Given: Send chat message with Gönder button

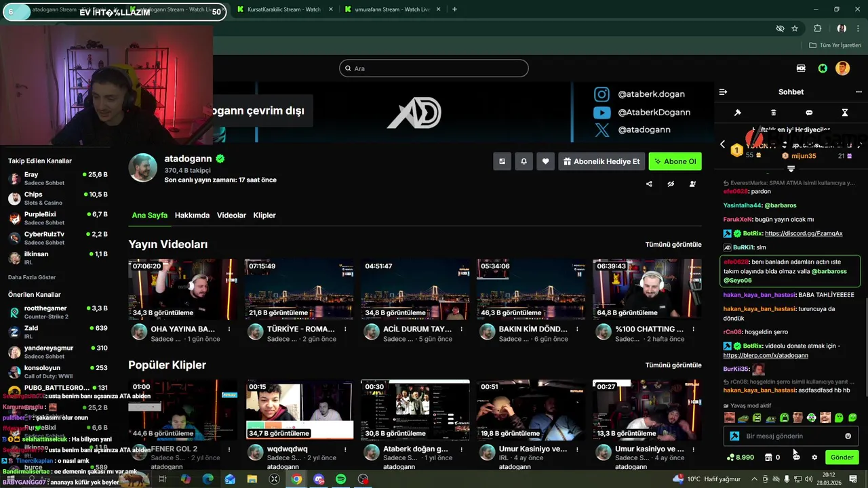Looking at the screenshot, I should 842,457.
